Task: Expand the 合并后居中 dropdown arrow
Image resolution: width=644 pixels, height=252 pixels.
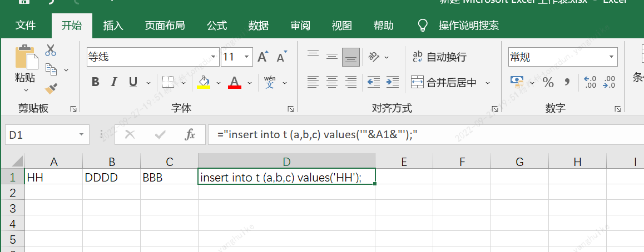Action: (488, 82)
